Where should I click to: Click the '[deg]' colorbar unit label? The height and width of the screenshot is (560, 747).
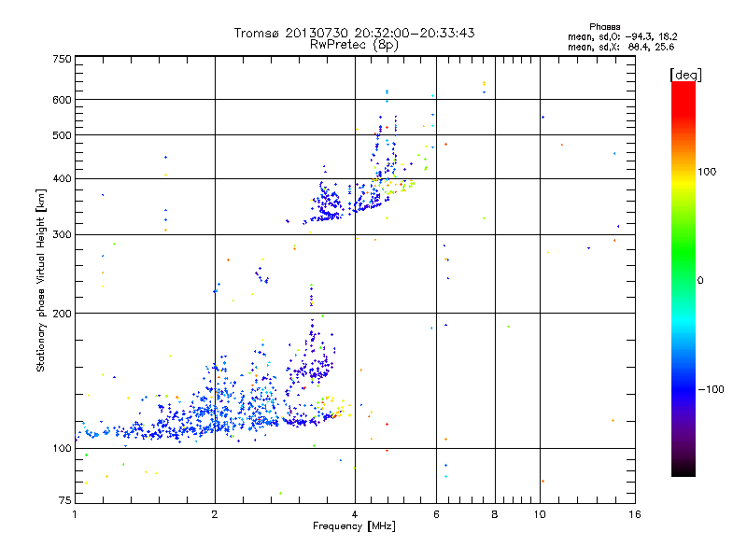pos(685,75)
